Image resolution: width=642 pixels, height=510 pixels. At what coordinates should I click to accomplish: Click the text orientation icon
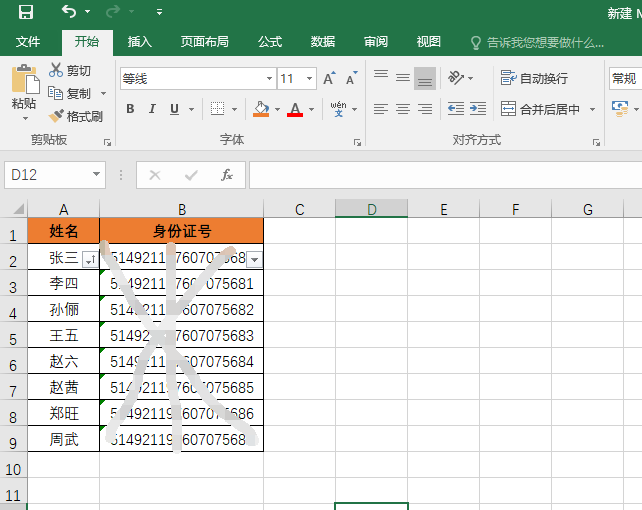(456, 78)
